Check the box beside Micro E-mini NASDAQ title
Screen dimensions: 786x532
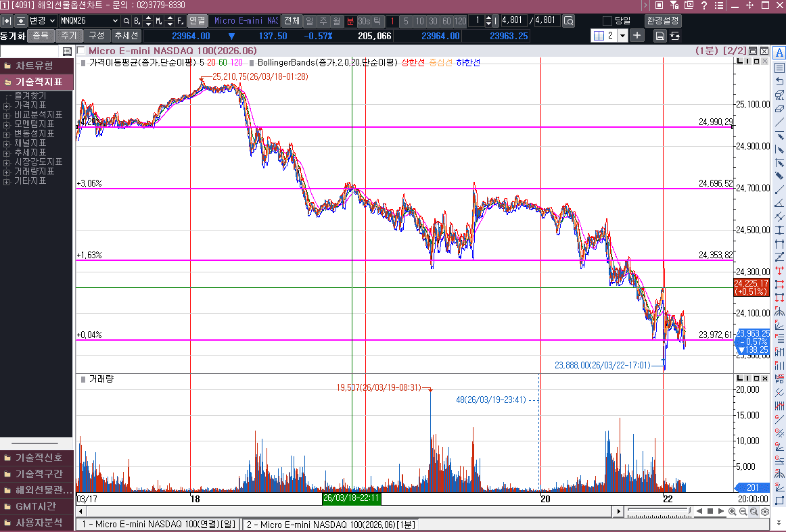click(x=81, y=51)
